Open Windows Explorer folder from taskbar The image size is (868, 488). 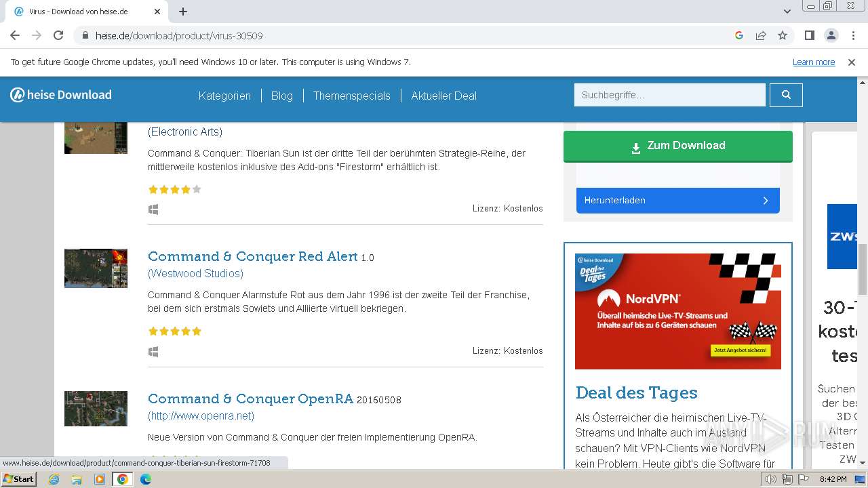pyautogui.click(x=77, y=479)
